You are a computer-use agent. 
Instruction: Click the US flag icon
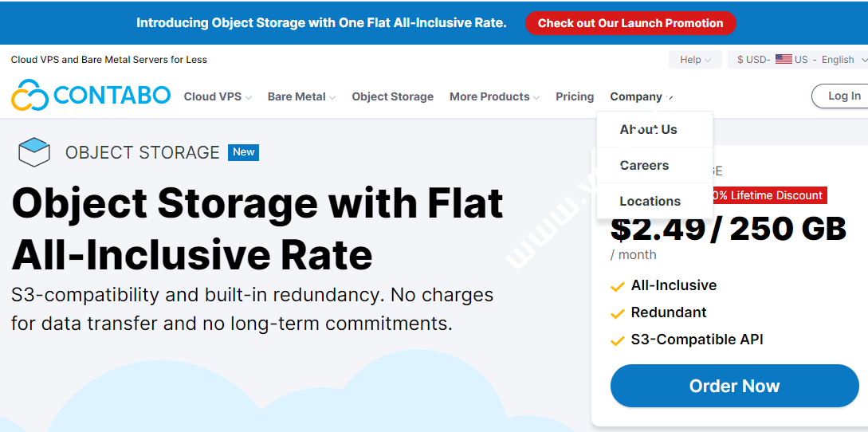pyautogui.click(x=784, y=59)
